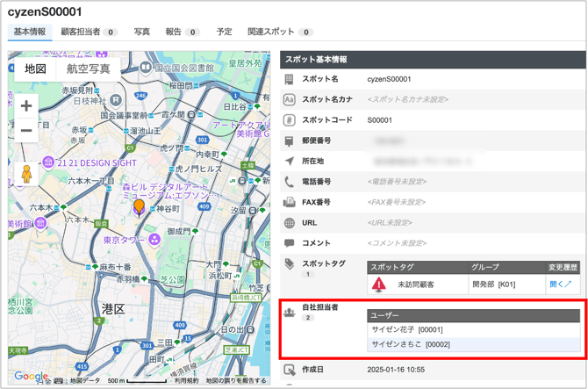Image resolution: width=588 pixels, height=389 pixels.
Task: Click the red warning triangle tag icon
Action: (379, 285)
